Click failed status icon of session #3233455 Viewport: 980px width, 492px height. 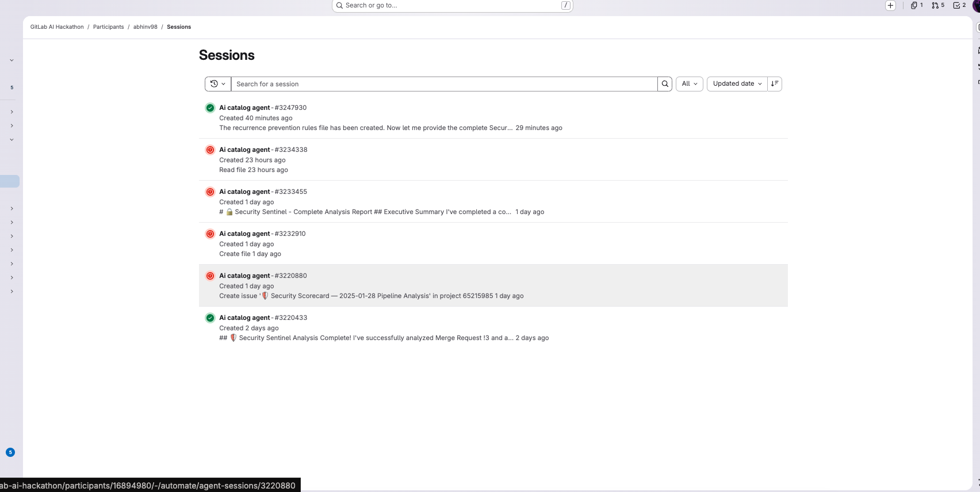(210, 192)
